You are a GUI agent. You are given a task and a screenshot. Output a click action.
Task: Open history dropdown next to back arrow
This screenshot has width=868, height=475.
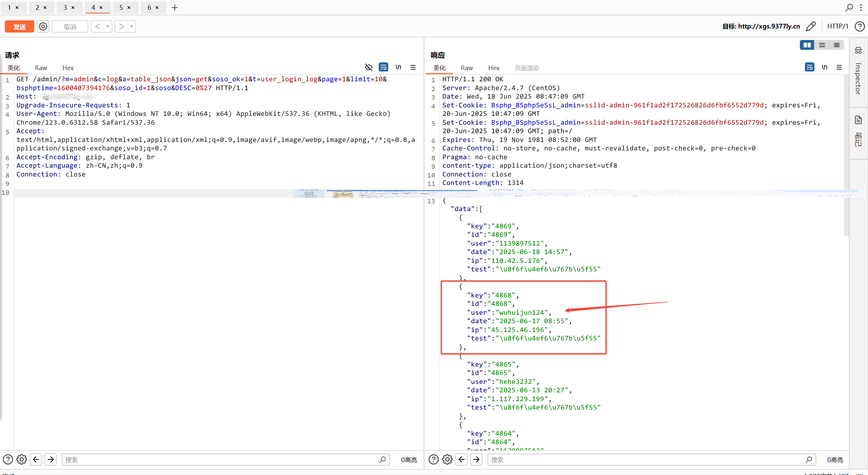[108, 26]
